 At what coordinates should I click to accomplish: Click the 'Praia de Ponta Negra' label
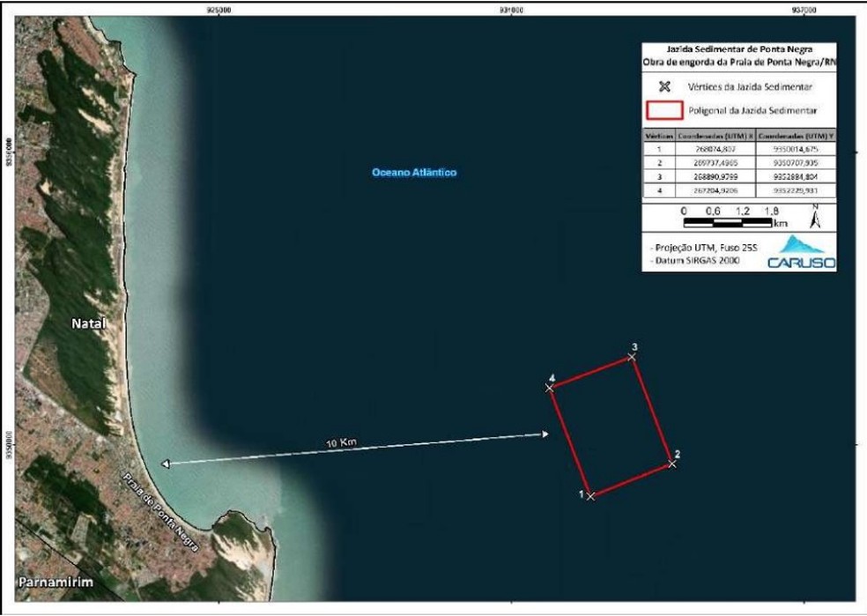point(159,511)
